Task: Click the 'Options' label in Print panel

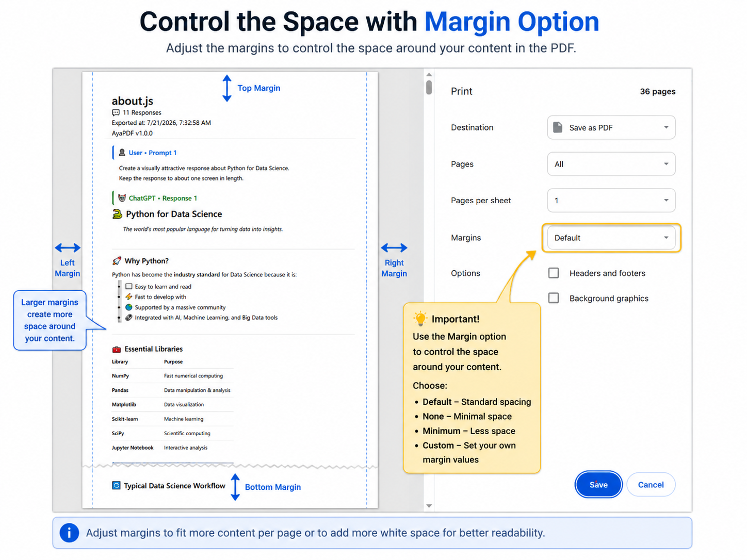Action: click(x=465, y=273)
